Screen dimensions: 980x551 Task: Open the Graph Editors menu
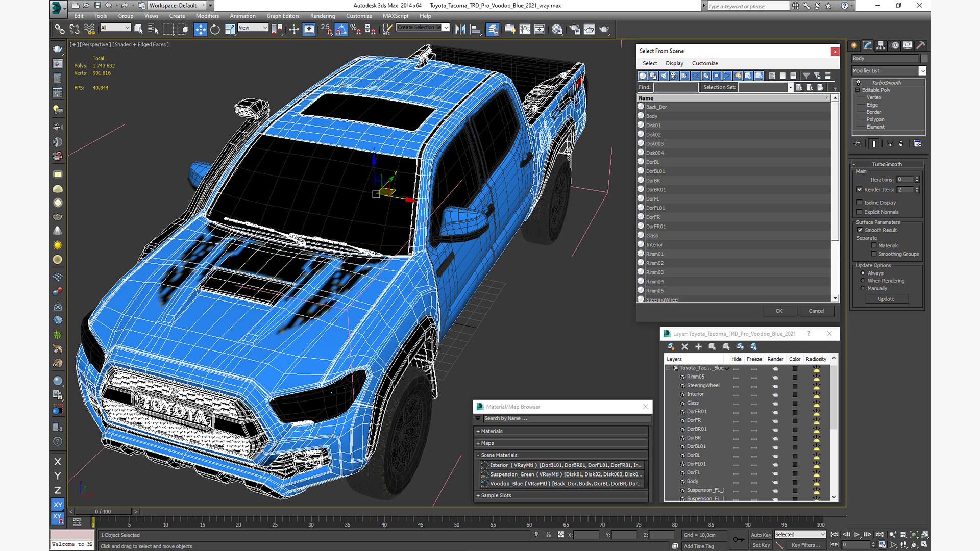click(283, 16)
